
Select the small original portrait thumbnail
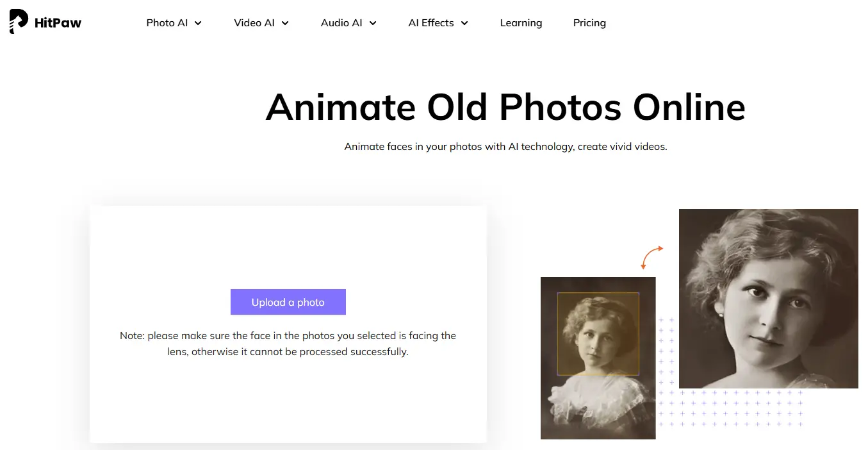(x=598, y=410)
